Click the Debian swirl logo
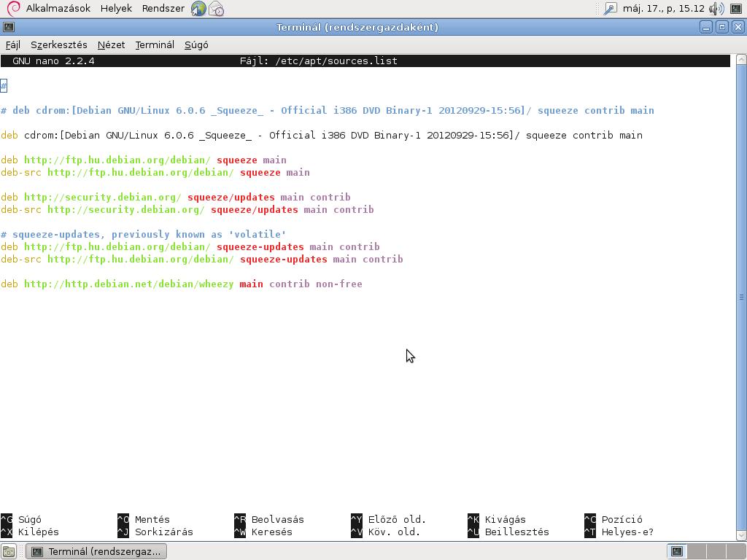This screenshot has width=747, height=560. pos(14,9)
